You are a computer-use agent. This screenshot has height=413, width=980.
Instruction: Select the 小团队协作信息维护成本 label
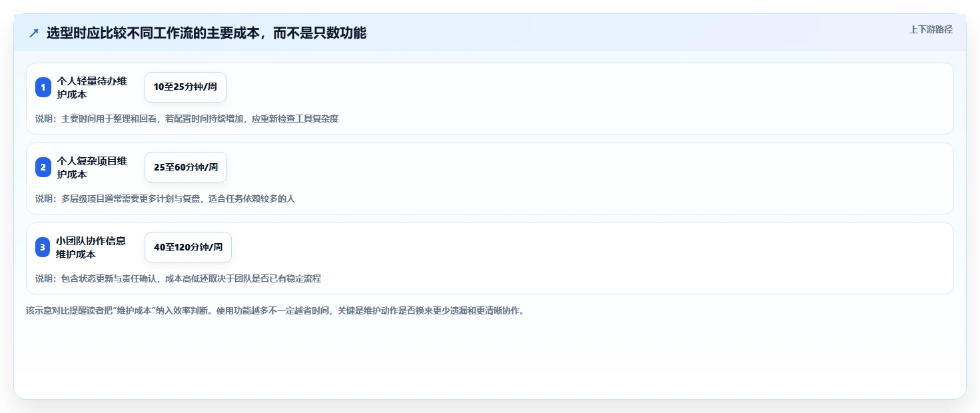(x=91, y=247)
